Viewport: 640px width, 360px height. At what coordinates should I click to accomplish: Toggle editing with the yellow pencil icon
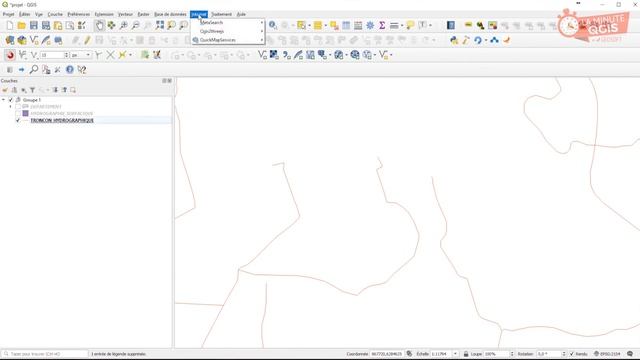87,40
